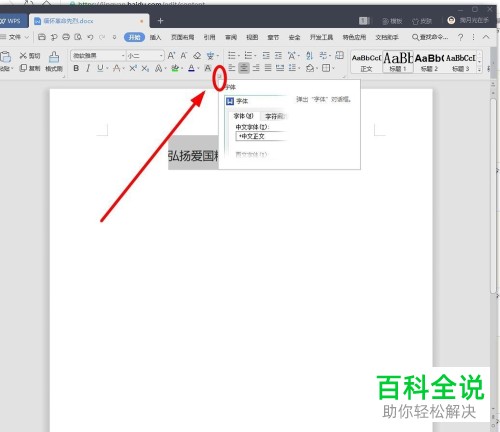Cut selection with 剪切 scissors icon
This screenshot has height=432, width=500.
pyautogui.click(x=30, y=56)
